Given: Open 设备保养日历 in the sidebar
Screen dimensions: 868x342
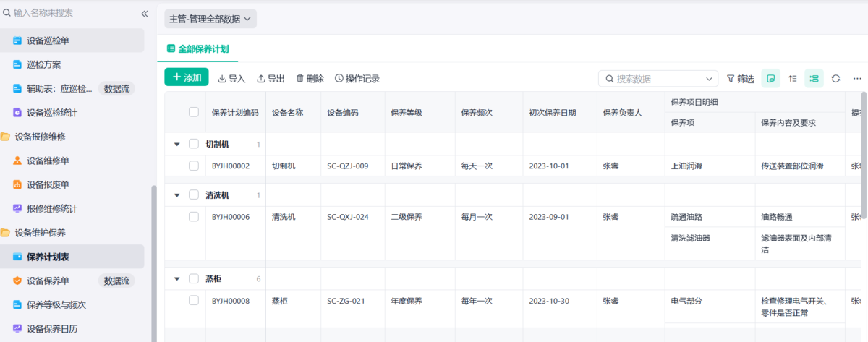Looking at the screenshot, I should pos(72,328).
